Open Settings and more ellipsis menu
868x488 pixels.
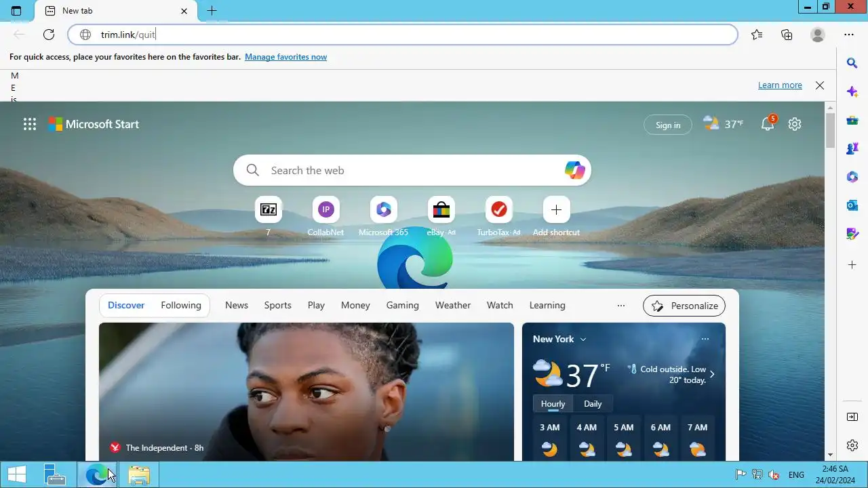coord(849,35)
